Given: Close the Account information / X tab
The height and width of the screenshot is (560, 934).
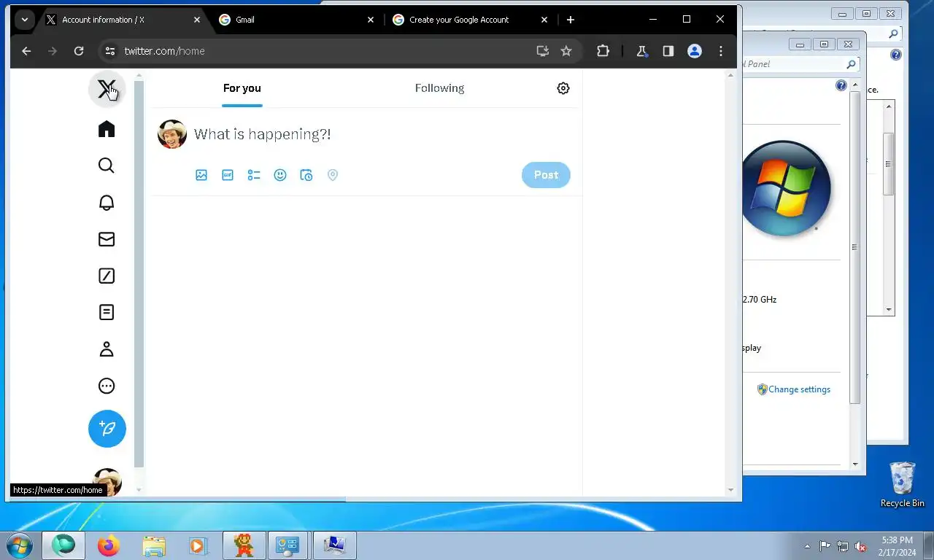Looking at the screenshot, I should [x=197, y=20].
